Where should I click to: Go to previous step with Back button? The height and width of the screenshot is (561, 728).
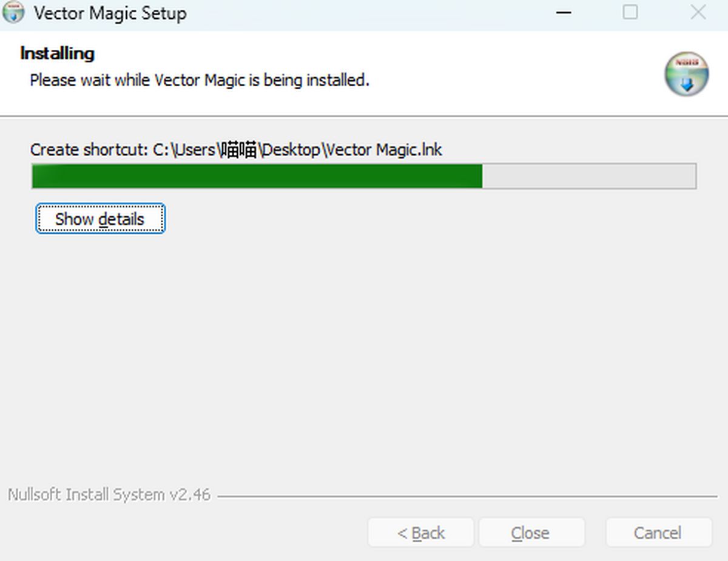(420, 533)
